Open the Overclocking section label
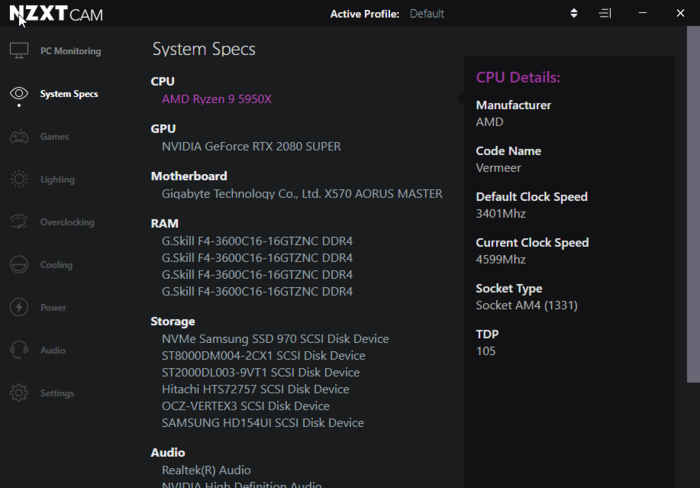The height and width of the screenshot is (488, 700). click(67, 222)
